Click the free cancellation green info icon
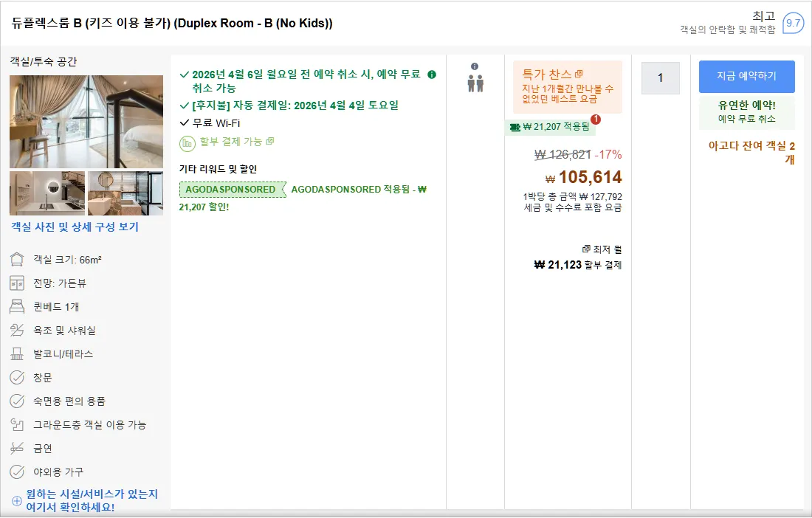812x518 pixels. [431, 75]
